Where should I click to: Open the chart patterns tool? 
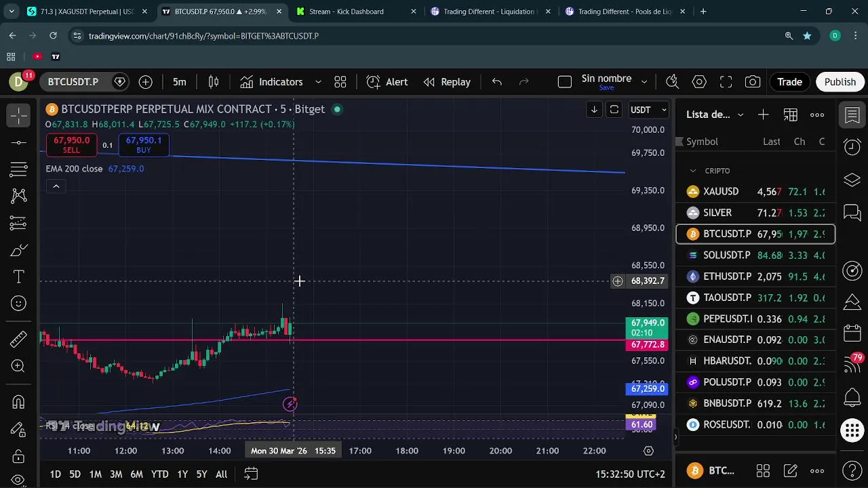pos(18,196)
